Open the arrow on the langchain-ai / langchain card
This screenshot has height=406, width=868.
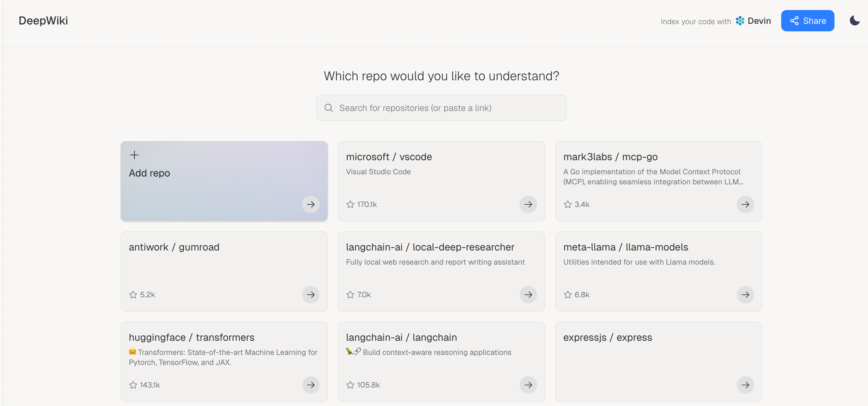[x=528, y=385]
